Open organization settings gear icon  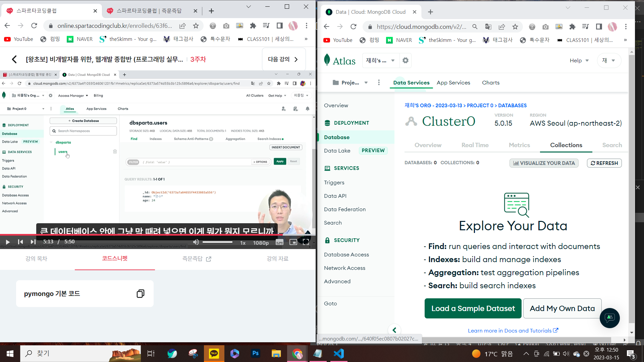(x=406, y=60)
